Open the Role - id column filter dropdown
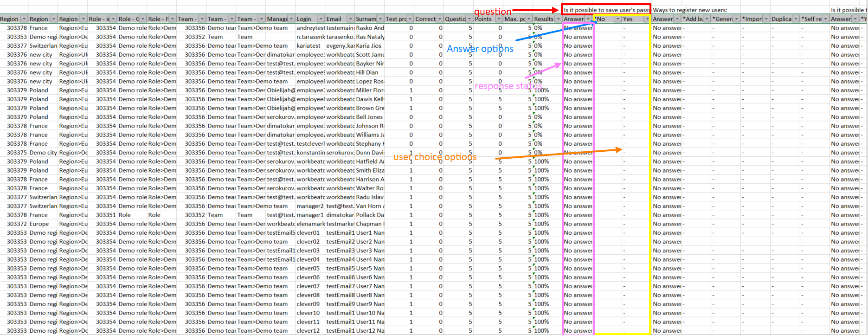Screen dimensions: 868x335 point(113,19)
